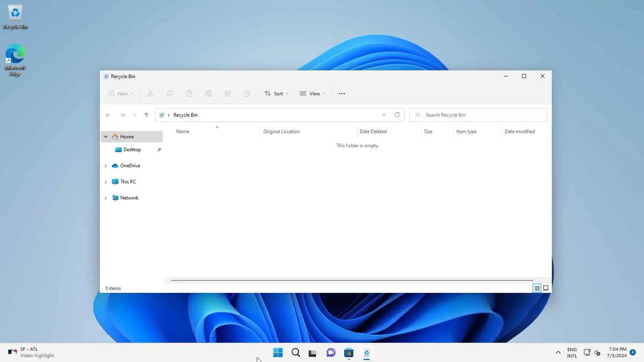This screenshot has width=644, height=362.
Task: Click the search magnifier in Search Recycle Bin
Action: pos(418,115)
